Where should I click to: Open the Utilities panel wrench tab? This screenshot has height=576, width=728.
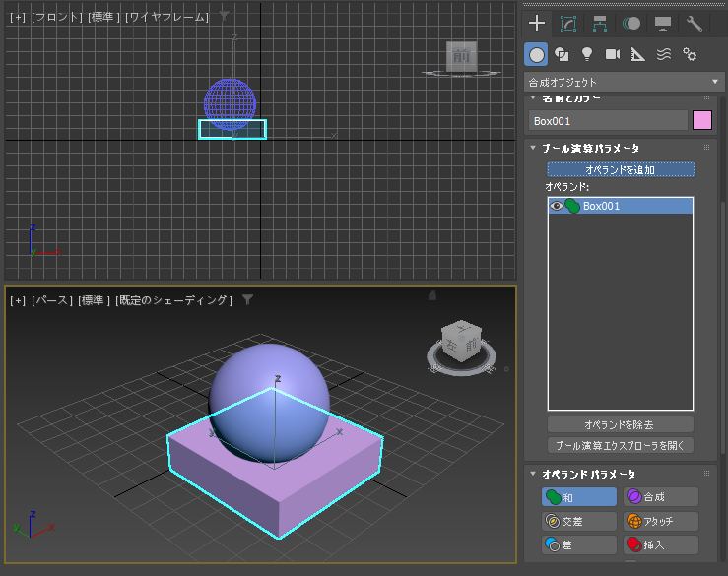click(695, 24)
